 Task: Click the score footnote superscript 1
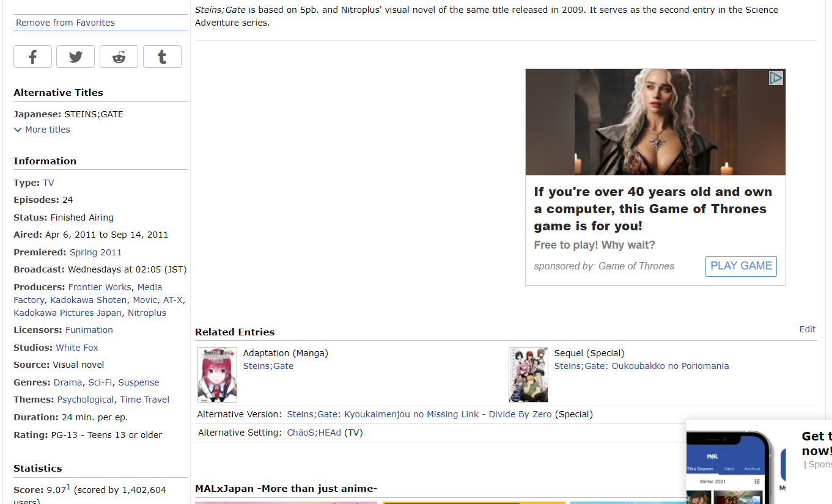click(68, 486)
